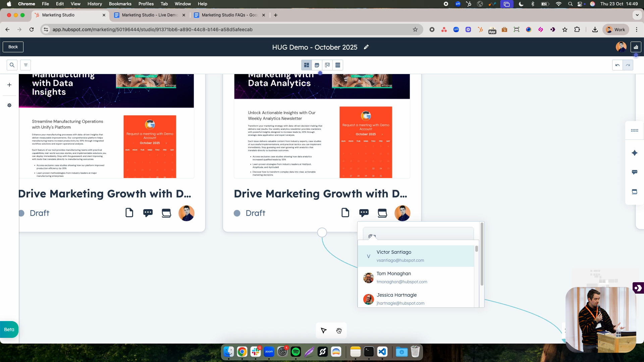Image resolution: width=644 pixels, height=362 pixels.
Task: Open the comments panel on the right side
Action: [x=634, y=172]
